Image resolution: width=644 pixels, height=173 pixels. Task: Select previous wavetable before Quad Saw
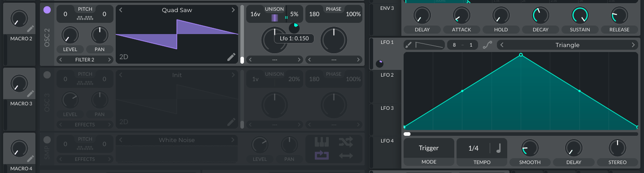121,10
